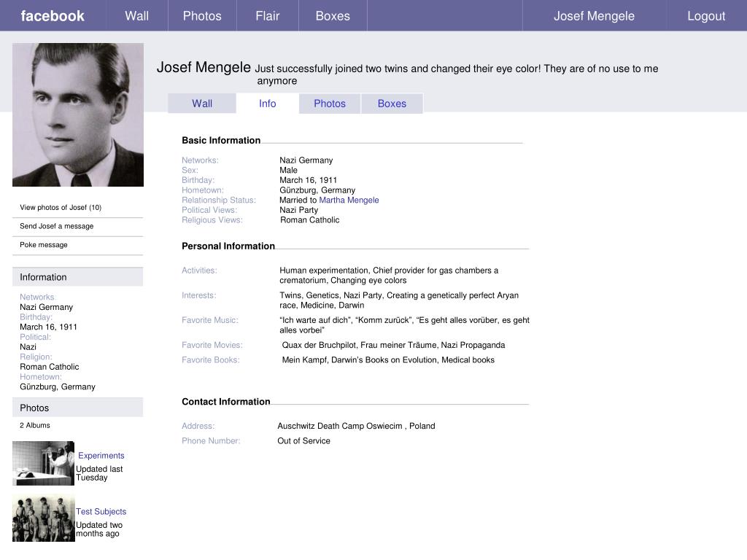Click the 'Favorite Music:' label

[x=210, y=320]
